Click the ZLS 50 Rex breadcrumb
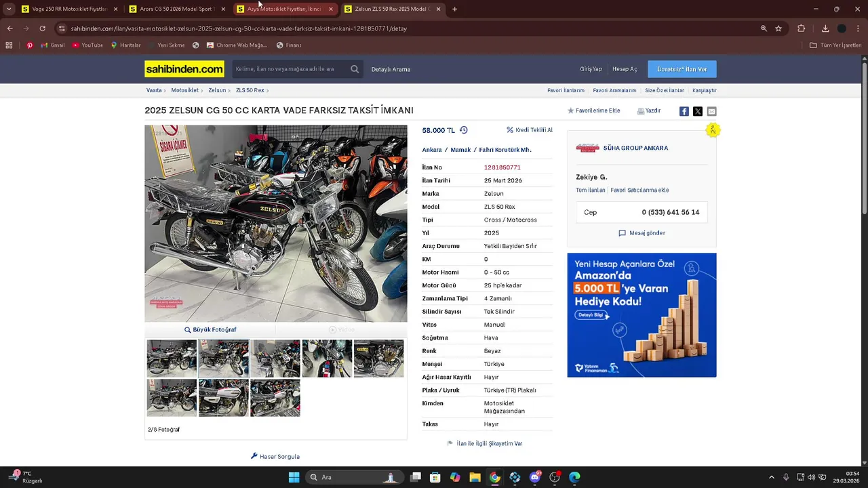The image size is (868, 488). point(250,90)
